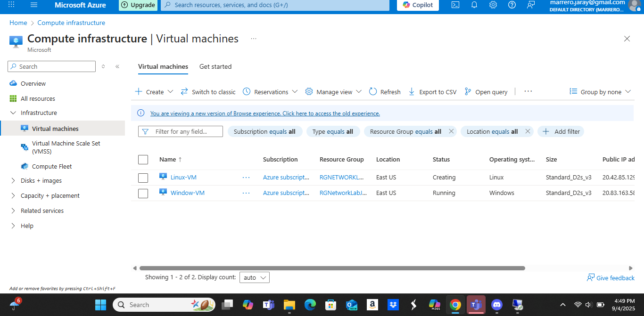
Task: Open the Window-VM row ellipsis menu
Action: pyautogui.click(x=246, y=193)
